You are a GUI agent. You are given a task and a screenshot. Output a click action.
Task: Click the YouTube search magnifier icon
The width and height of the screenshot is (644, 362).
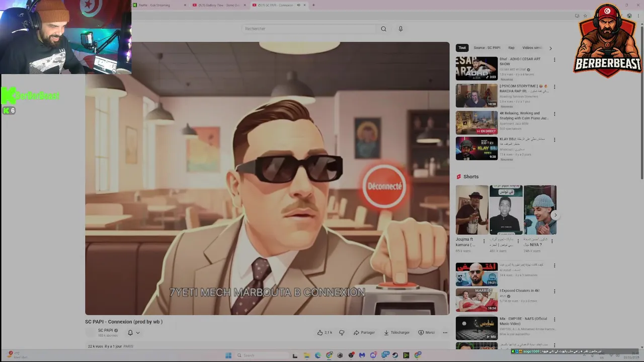coord(383,29)
